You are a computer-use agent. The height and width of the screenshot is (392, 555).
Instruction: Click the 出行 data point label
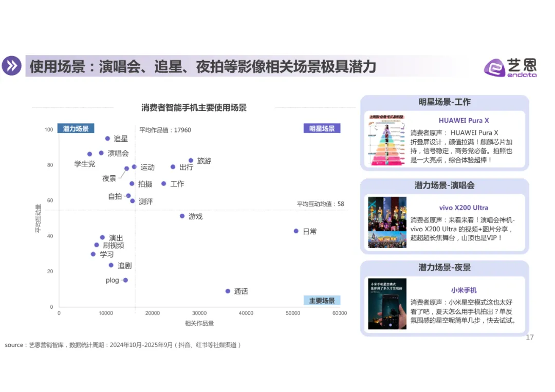pyautogui.click(x=186, y=167)
